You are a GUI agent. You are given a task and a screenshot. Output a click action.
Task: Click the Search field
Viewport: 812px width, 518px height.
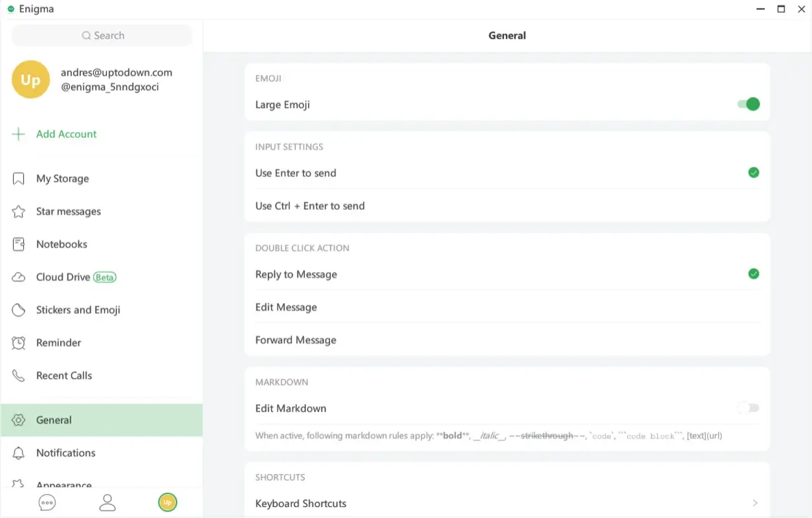(102, 36)
